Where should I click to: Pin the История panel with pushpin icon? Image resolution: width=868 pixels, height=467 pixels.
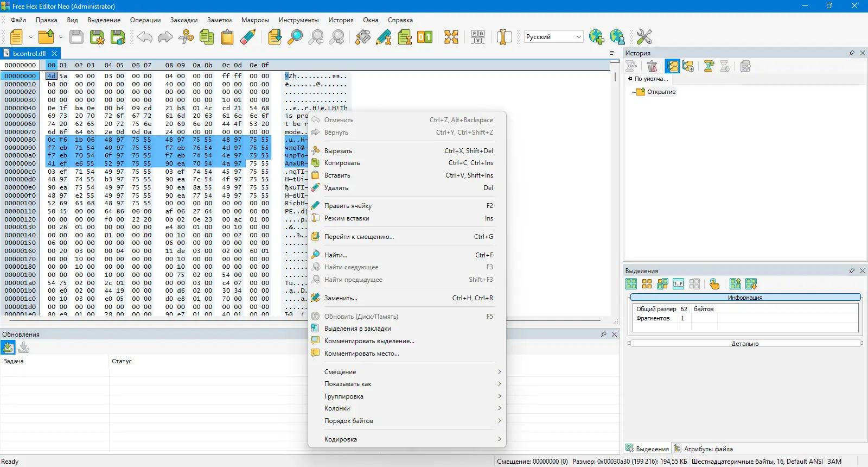point(852,53)
